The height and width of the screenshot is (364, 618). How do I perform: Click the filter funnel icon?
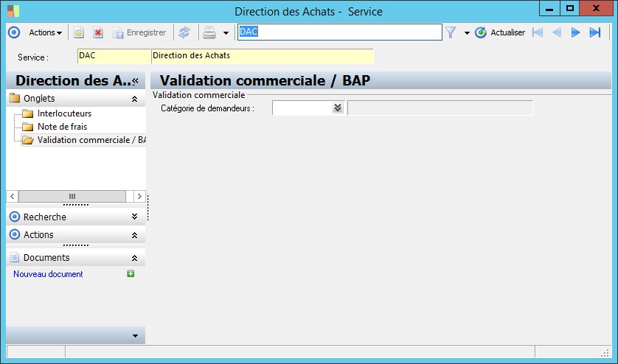(x=451, y=32)
